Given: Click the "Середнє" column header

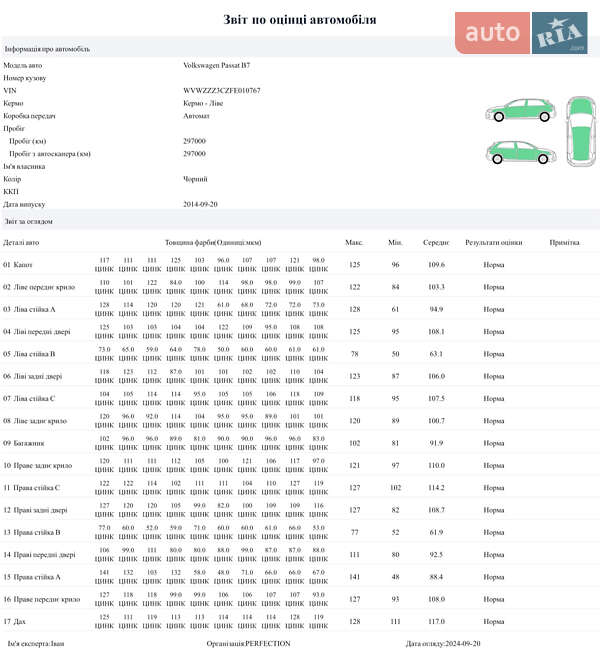Looking at the screenshot, I should click(x=436, y=243).
